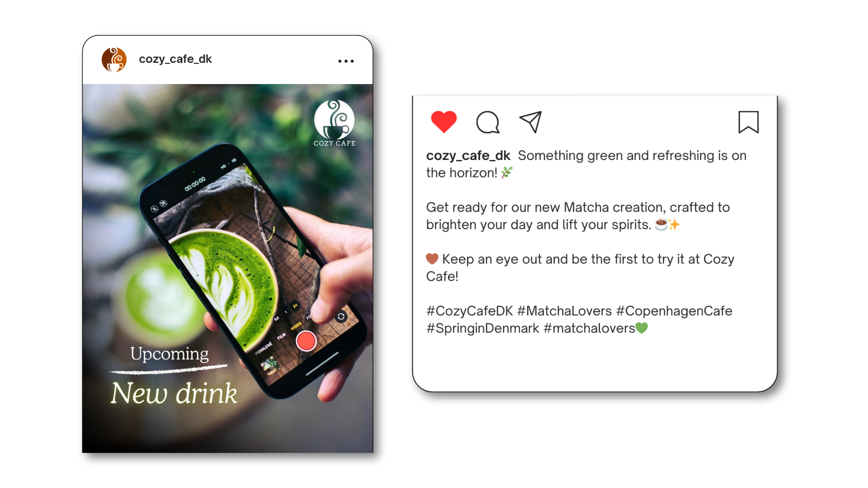The width and height of the screenshot is (868, 488).
Task: Click the white Cozy Cafe logo badge
Action: (x=334, y=123)
